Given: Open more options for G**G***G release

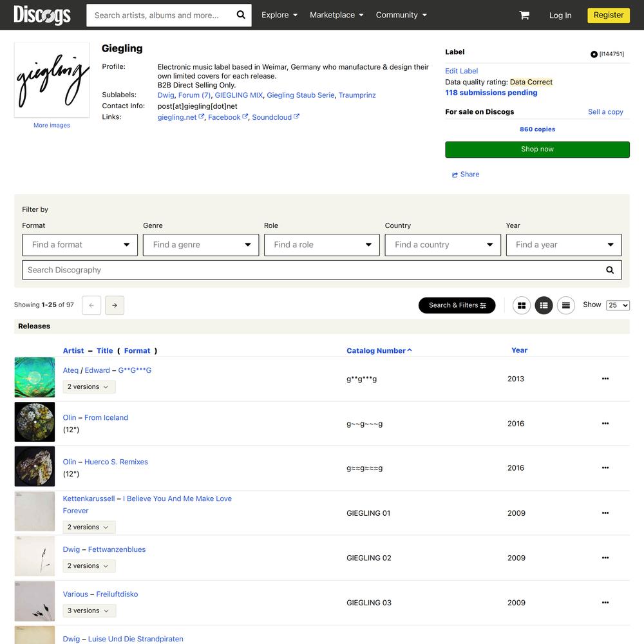Looking at the screenshot, I should [605, 379].
